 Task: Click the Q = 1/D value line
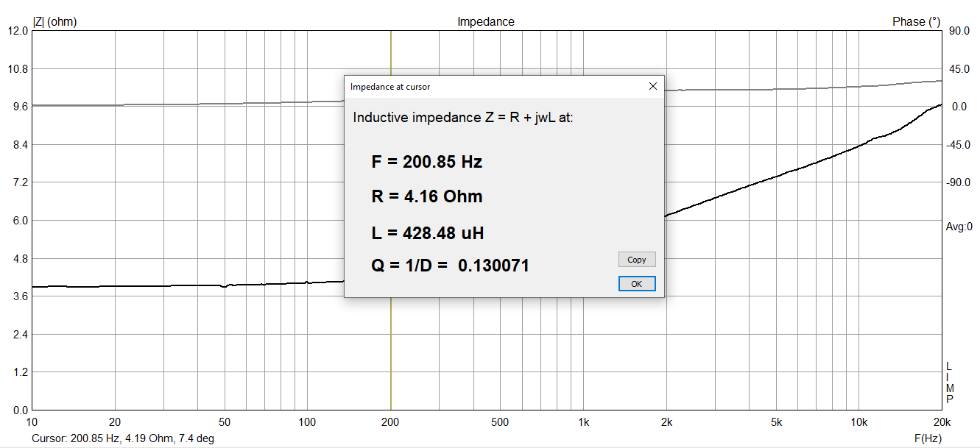450,265
